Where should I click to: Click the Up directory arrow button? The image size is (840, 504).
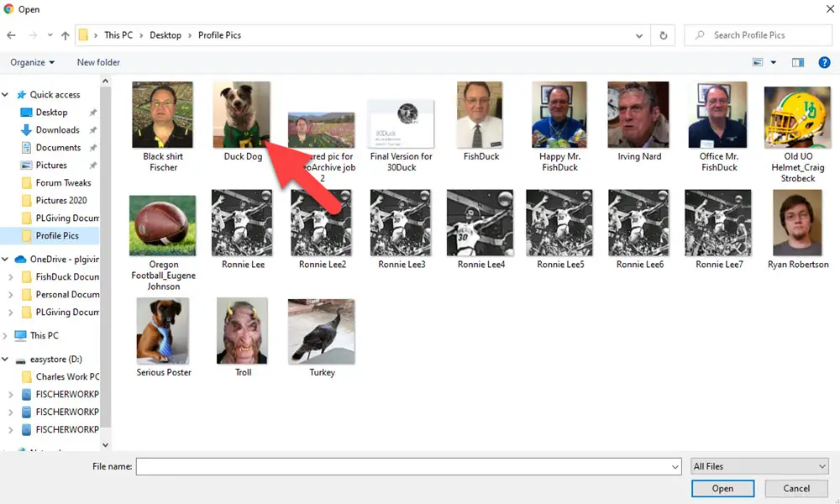pyautogui.click(x=66, y=35)
